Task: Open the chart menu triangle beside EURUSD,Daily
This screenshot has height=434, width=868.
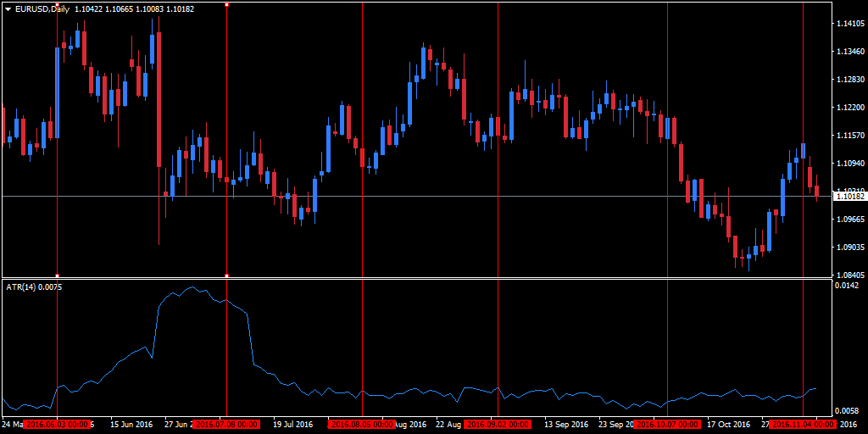Action: point(8,9)
